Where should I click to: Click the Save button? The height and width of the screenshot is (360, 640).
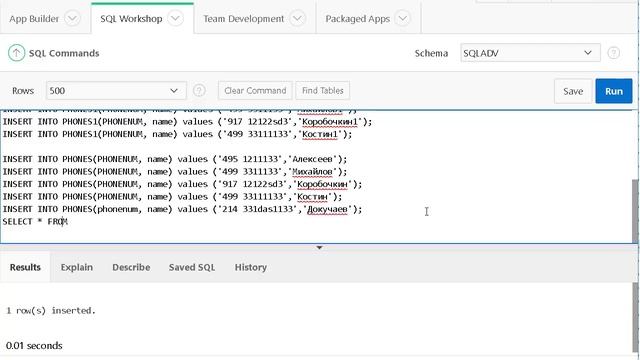point(573,91)
